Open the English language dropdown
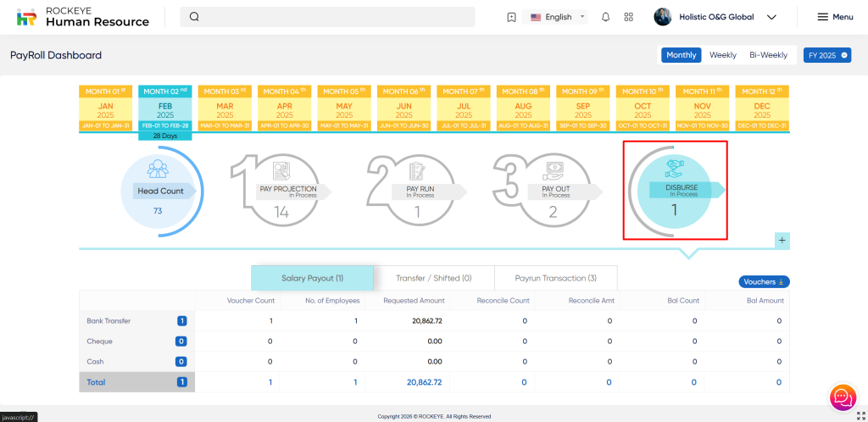 tap(558, 17)
